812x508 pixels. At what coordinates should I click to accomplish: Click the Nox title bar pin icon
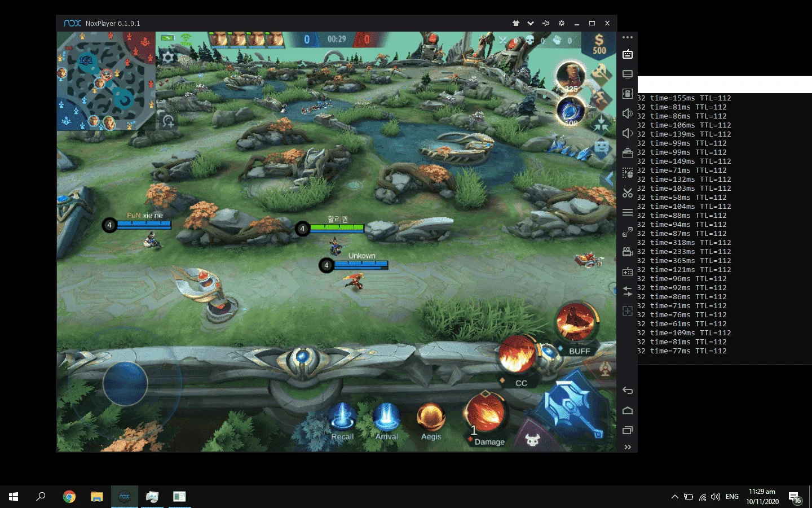[x=546, y=23]
